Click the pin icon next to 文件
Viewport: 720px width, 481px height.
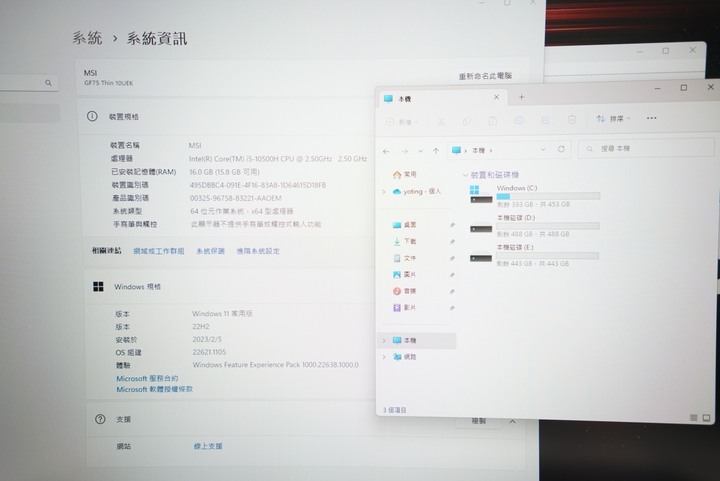[x=452, y=258]
